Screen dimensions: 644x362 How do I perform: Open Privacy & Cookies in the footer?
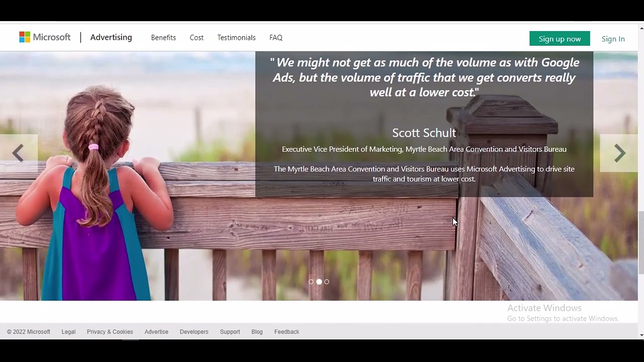[110, 332]
